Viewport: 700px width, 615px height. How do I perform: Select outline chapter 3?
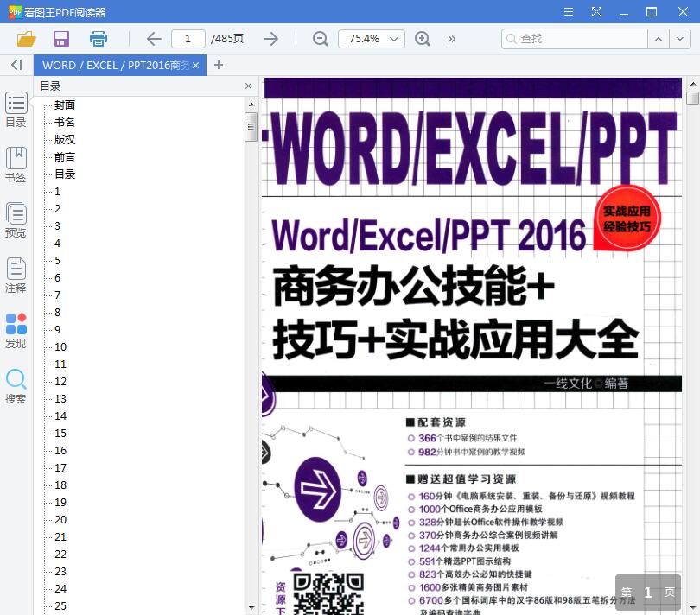pyautogui.click(x=57, y=225)
